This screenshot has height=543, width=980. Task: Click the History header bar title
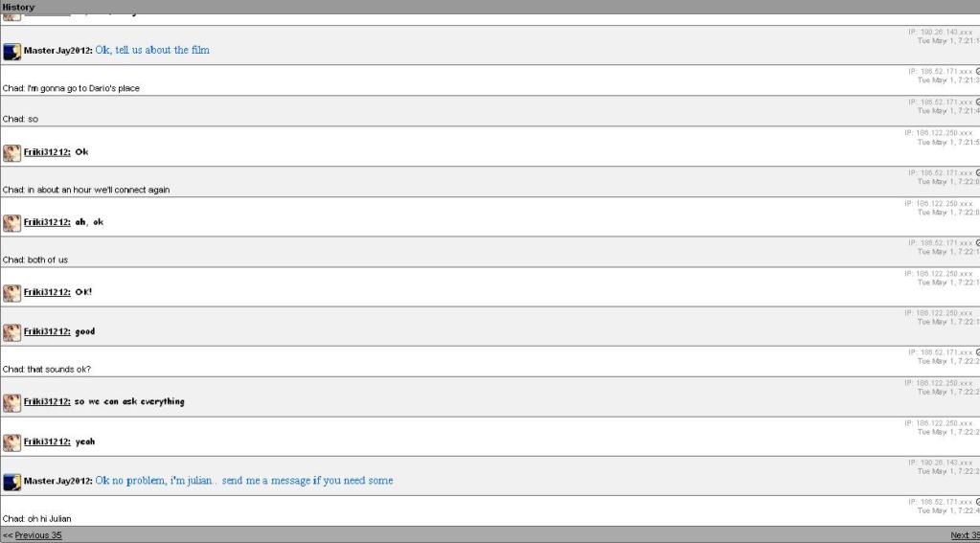pyautogui.click(x=18, y=7)
